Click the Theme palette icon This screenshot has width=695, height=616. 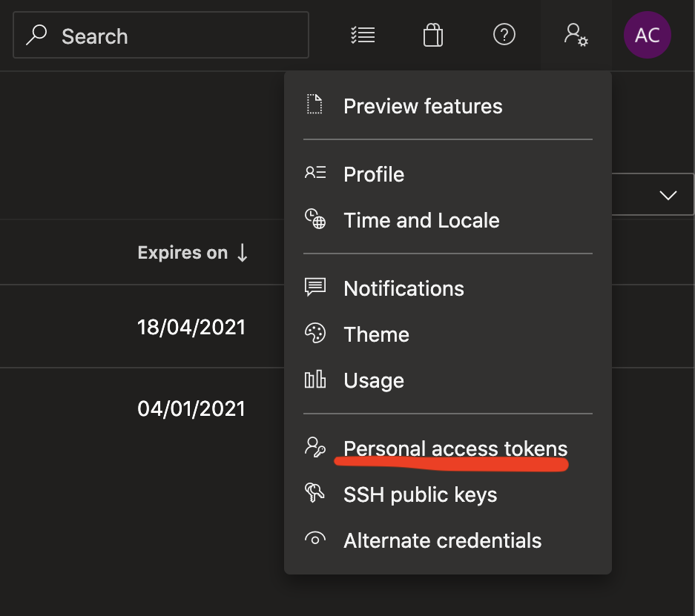point(315,333)
